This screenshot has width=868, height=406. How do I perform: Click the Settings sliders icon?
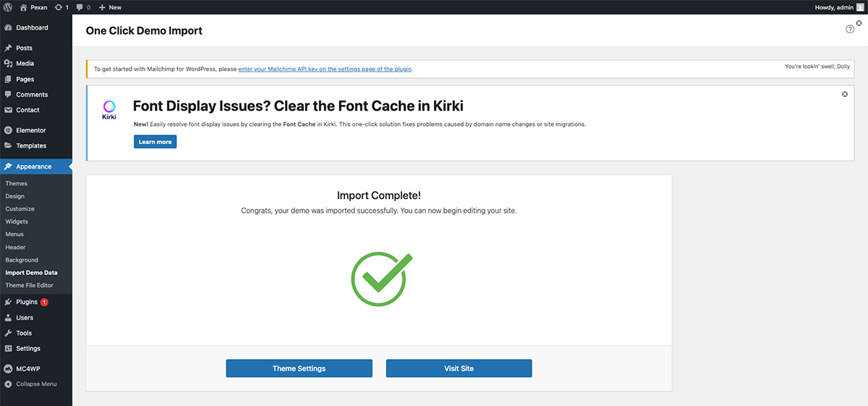click(8, 348)
